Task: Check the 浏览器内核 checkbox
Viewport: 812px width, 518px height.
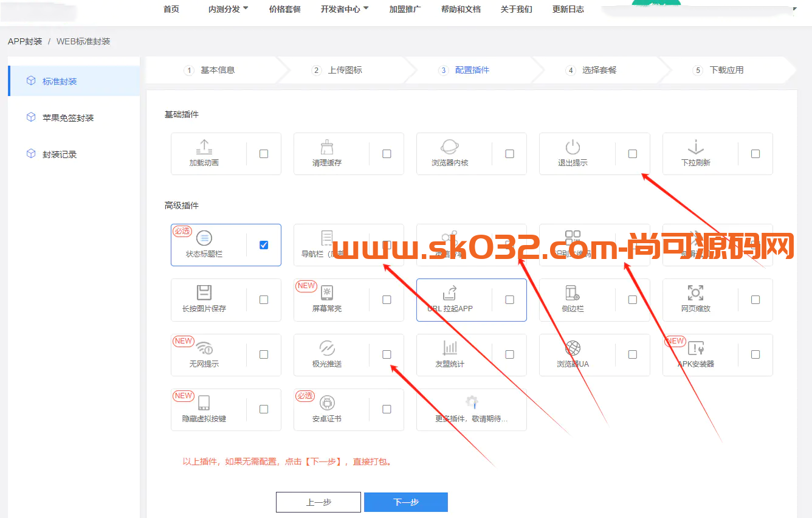Action: coord(509,154)
